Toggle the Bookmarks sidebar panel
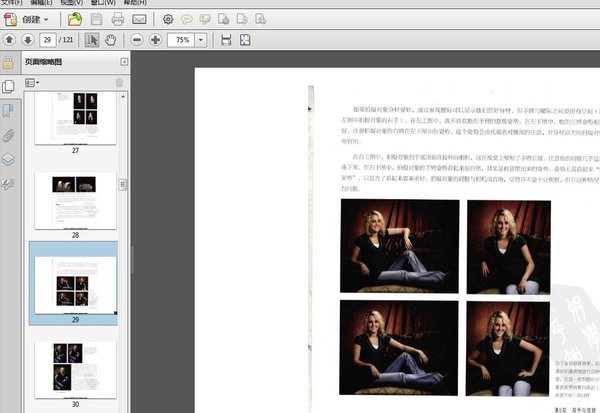The image size is (600, 413). click(x=9, y=110)
